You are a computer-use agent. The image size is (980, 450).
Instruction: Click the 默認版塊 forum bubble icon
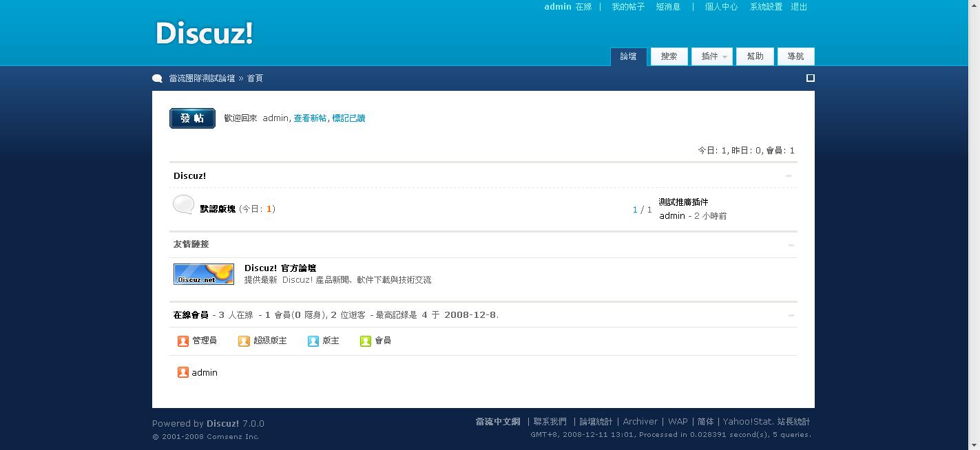[x=183, y=204]
